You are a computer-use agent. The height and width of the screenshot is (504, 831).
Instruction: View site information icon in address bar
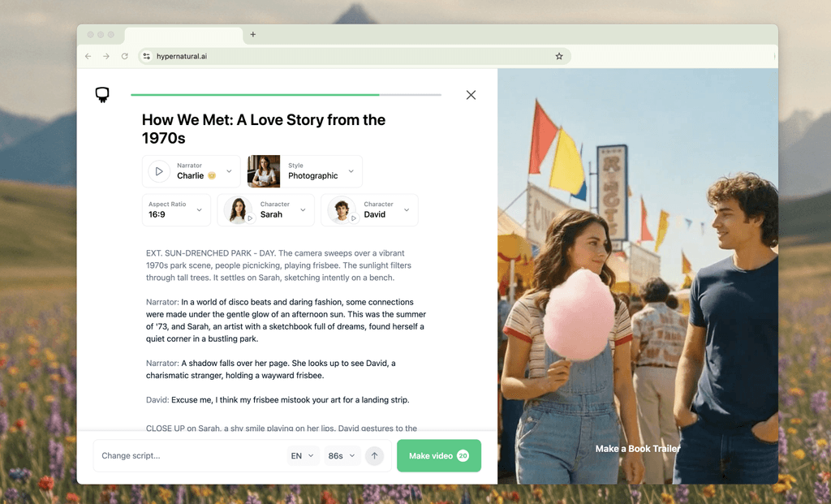146,57
